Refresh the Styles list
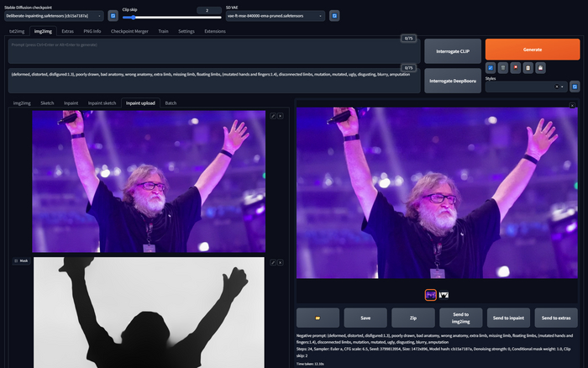 point(575,86)
